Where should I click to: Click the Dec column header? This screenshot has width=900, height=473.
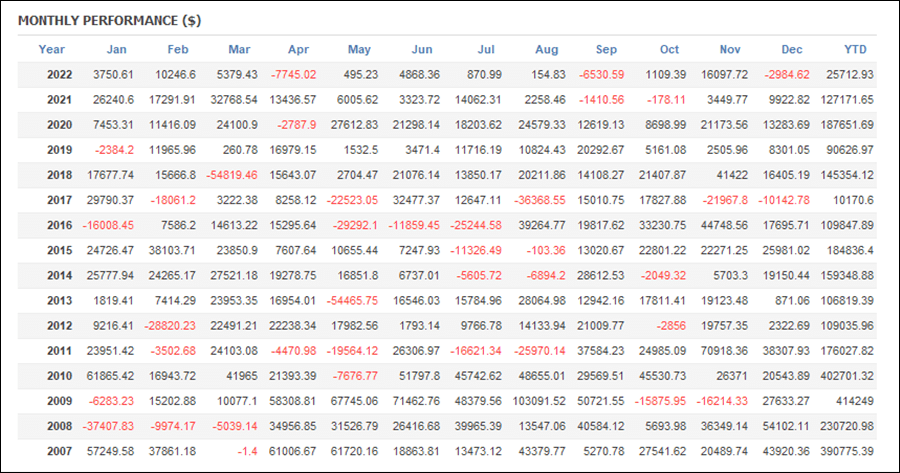click(x=792, y=49)
